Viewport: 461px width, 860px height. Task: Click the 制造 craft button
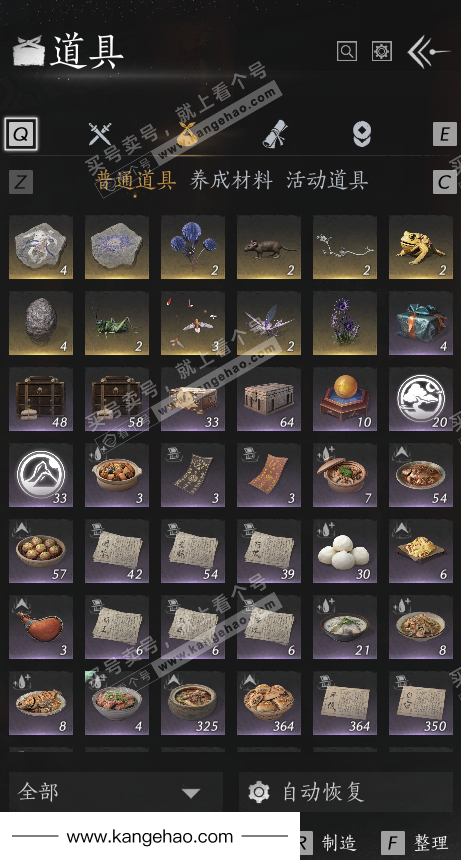(329, 843)
